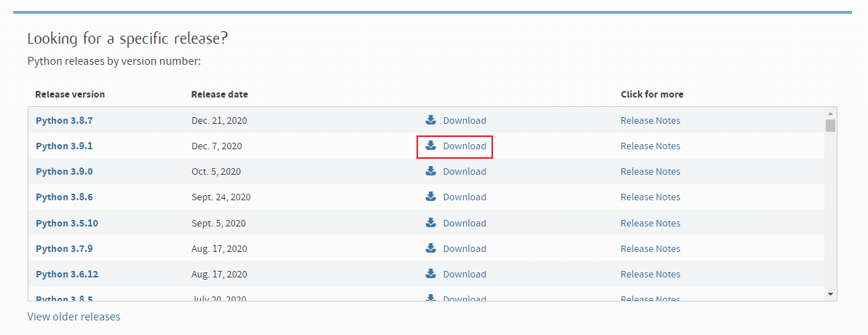Viewport: 868px width, 335px height.
Task: View Release Notes for Python 3.8.7
Action: pyautogui.click(x=650, y=121)
